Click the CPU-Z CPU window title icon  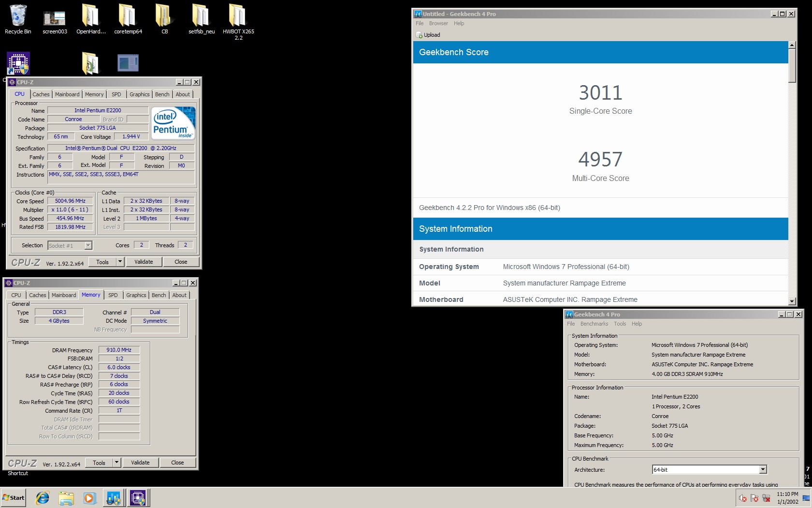pos(13,82)
